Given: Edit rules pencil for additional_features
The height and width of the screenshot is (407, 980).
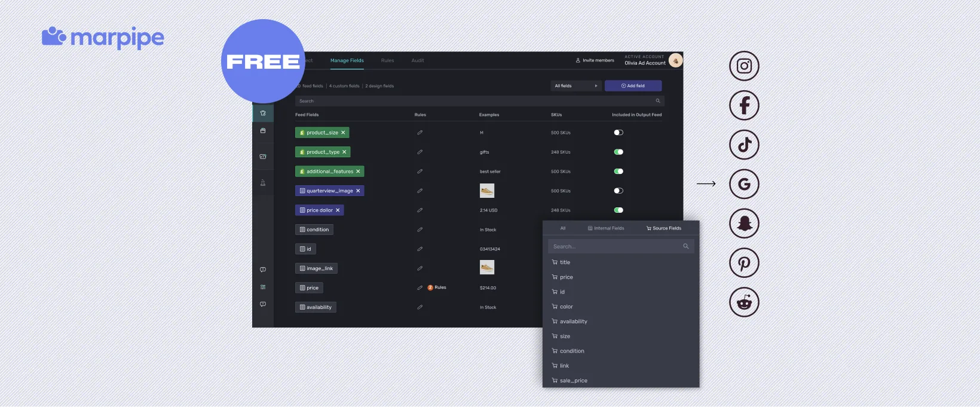Looking at the screenshot, I should point(419,172).
